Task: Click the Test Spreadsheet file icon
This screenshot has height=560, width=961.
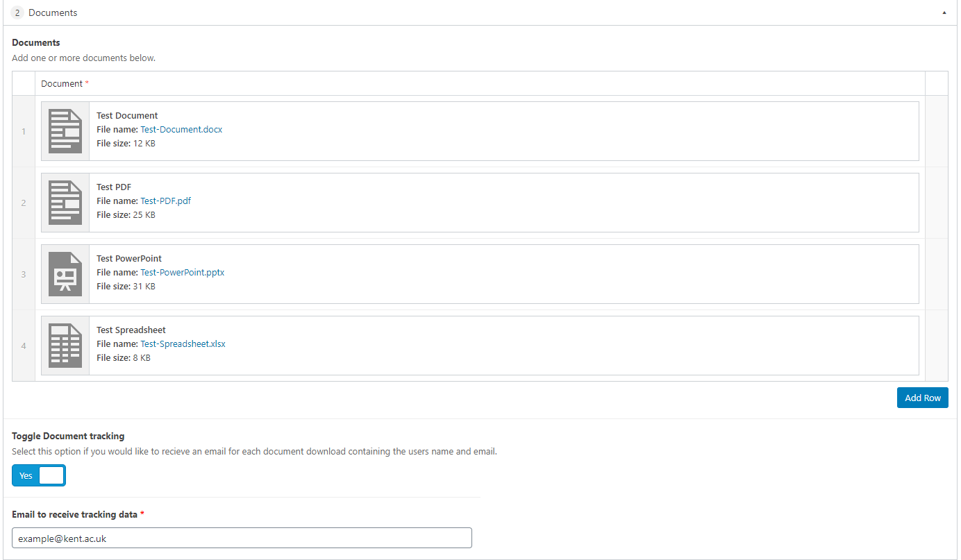Action: [x=65, y=346]
